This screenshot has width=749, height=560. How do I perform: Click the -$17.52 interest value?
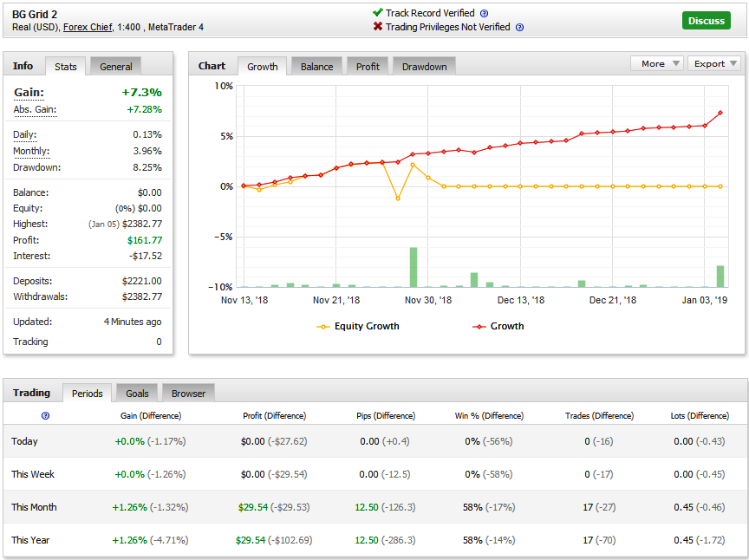pos(146,256)
